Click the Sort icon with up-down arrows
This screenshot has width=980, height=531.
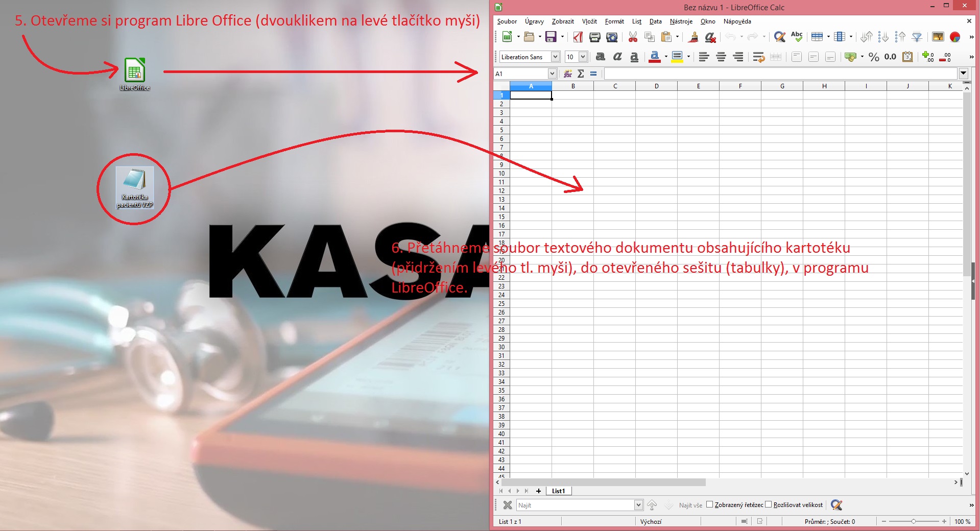click(x=867, y=37)
